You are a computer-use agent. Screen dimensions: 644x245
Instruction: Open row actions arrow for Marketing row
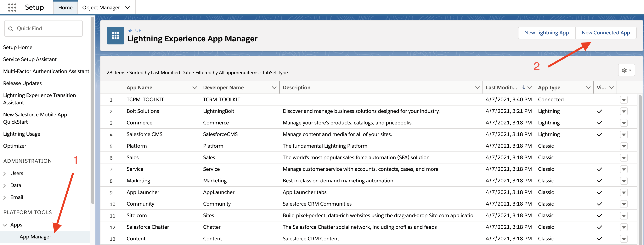[x=624, y=181]
